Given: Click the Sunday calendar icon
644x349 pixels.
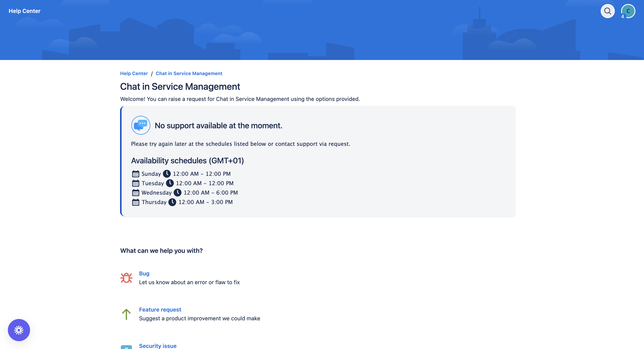Looking at the screenshot, I should 136,174.
